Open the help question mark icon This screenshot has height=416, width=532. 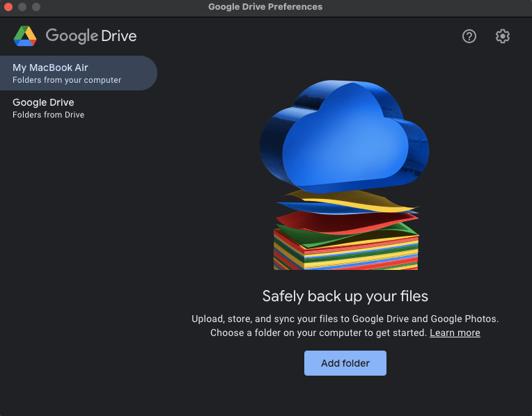click(469, 36)
